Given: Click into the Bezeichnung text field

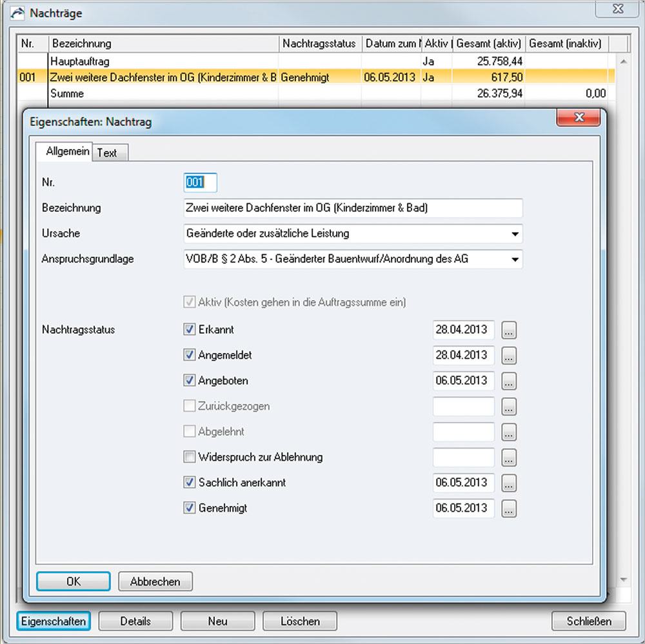Looking at the screenshot, I should click(352, 208).
